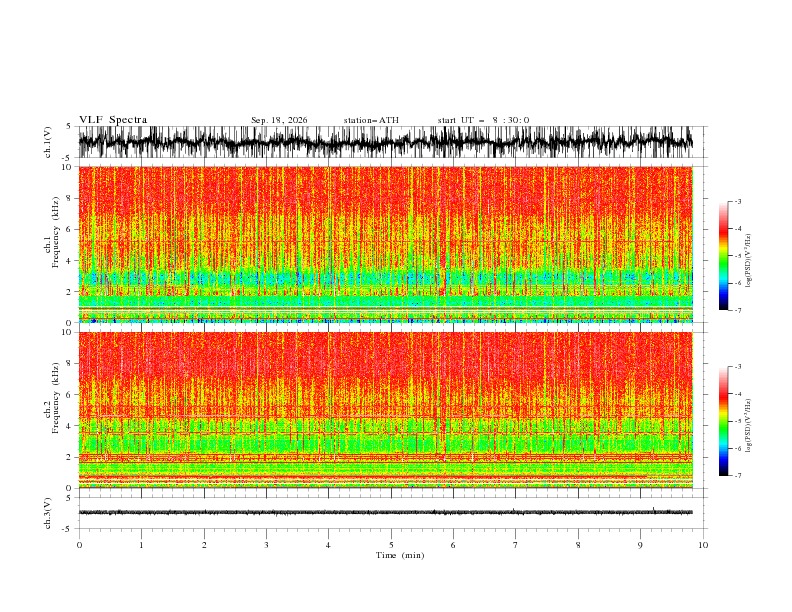This screenshot has height=612, width=792.
Task: Click the "VLF Spectra" plot title
Action: pyautogui.click(x=113, y=120)
